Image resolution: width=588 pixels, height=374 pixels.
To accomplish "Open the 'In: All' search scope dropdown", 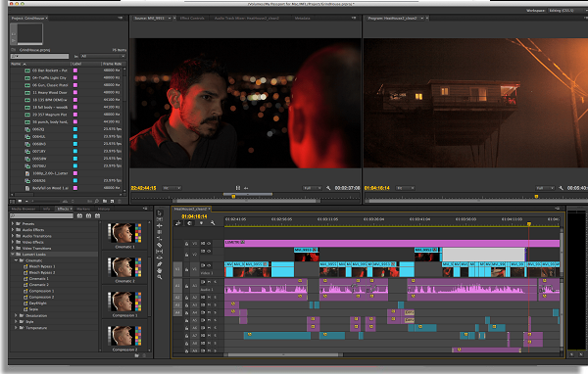I will click(x=102, y=56).
